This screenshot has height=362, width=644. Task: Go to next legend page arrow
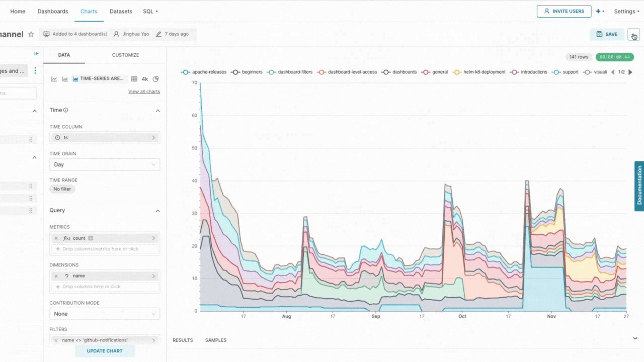(x=630, y=72)
